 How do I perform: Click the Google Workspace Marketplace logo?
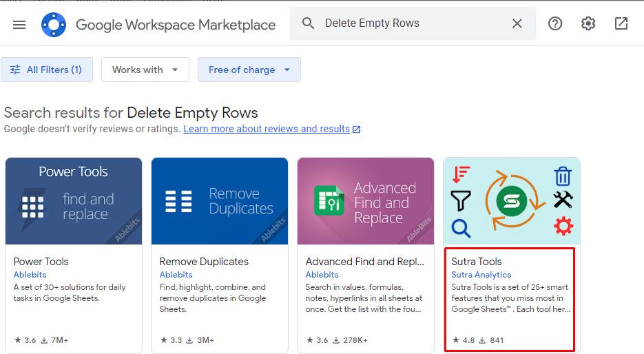54,25
